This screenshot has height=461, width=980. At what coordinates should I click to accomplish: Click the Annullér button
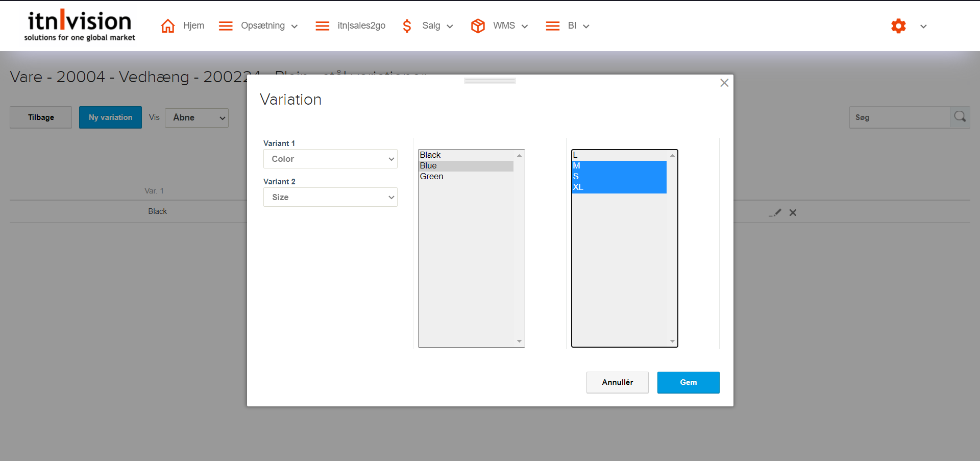[617, 382]
